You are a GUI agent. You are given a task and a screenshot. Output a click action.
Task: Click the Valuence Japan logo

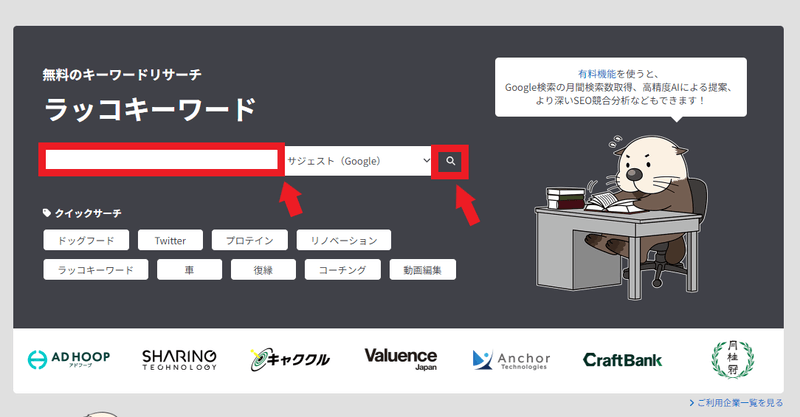401,359
